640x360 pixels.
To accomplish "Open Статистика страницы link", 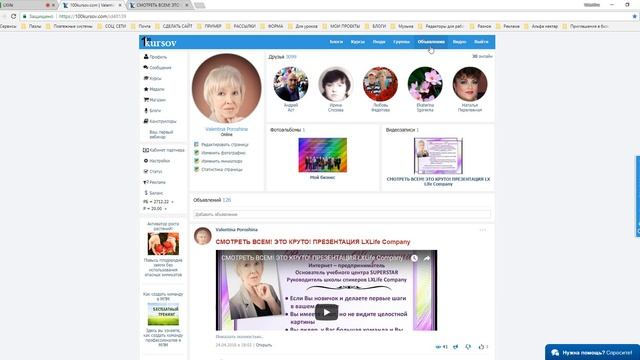I will [222, 169].
